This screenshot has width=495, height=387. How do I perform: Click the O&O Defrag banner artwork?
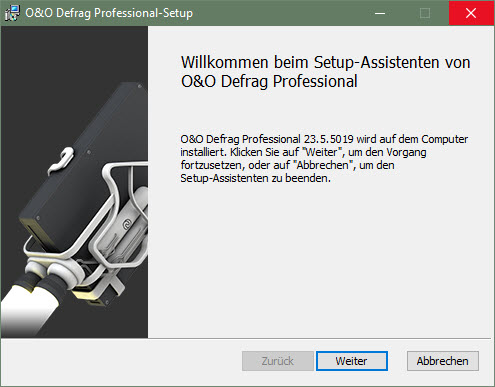pyautogui.click(x=75, y=182)
